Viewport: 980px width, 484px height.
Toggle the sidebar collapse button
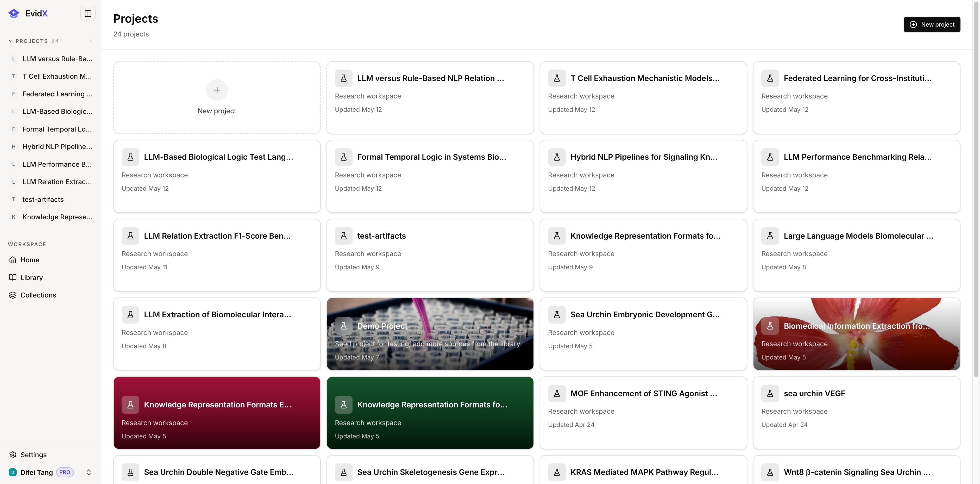pyautogui.click(x=88, y=14)
